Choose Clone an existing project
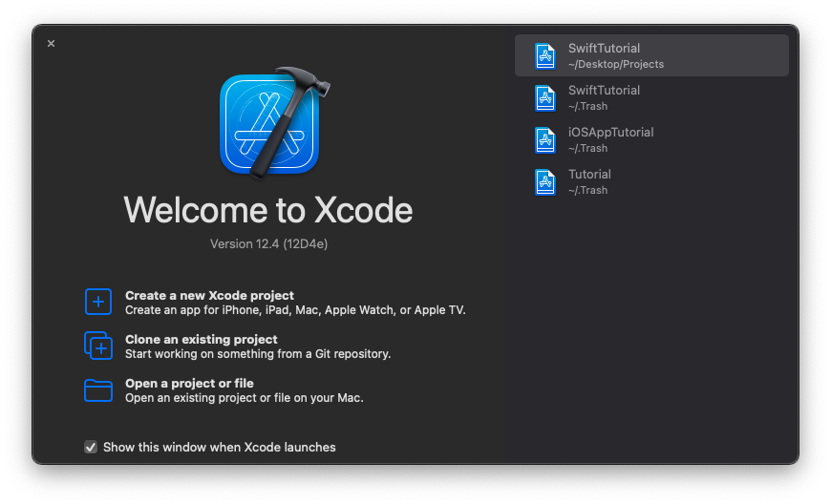 pyautogui.click(x=201, y=340)
